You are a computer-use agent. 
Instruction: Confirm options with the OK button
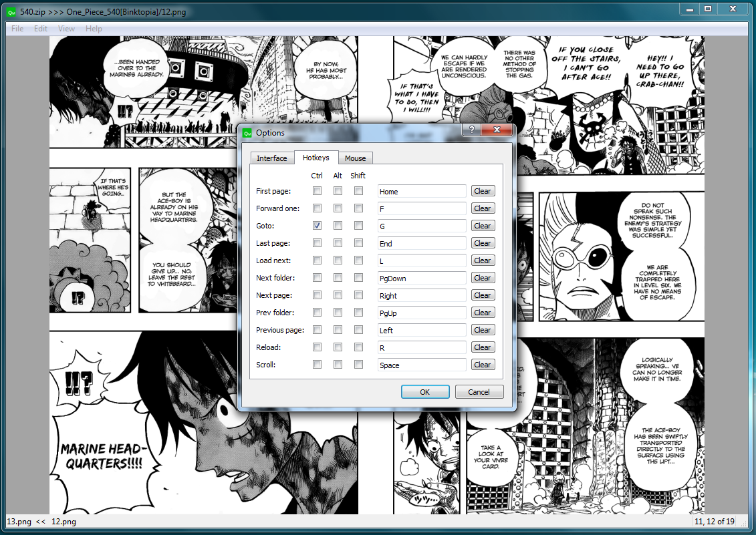(424, 392)
